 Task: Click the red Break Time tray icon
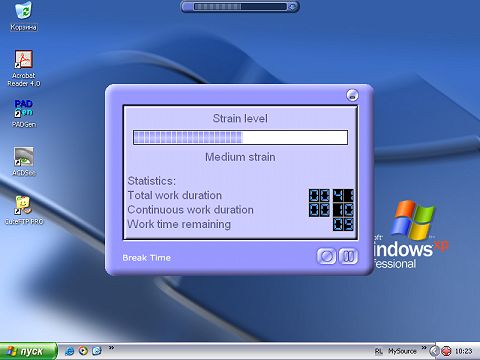coord(446,351)
